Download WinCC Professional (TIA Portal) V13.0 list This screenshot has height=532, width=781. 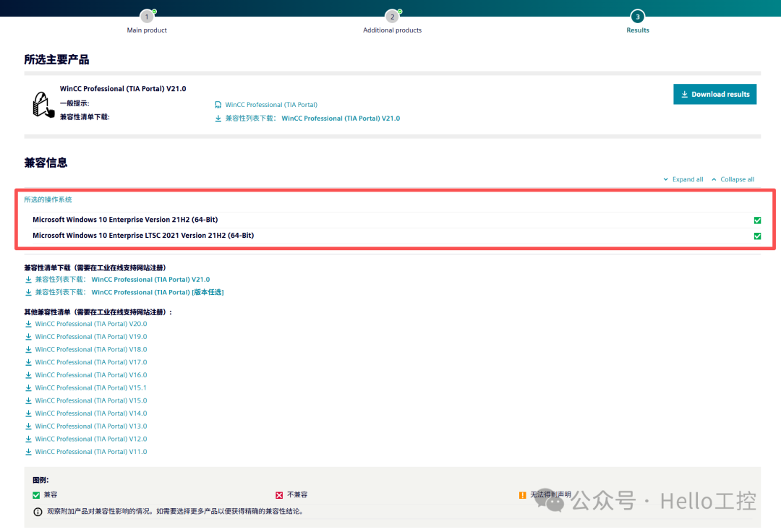tap(90, 426)
